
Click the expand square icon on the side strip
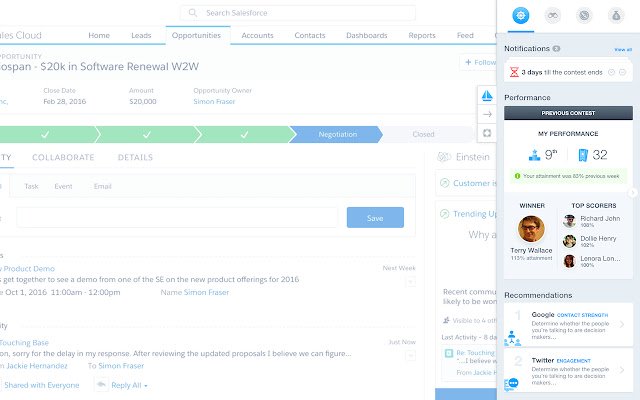[x=487, y=133]
